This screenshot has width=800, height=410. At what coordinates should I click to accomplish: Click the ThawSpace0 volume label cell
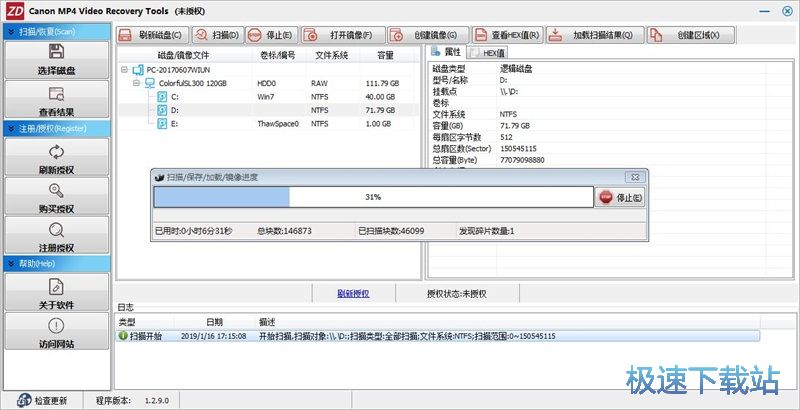pos(278,124)
